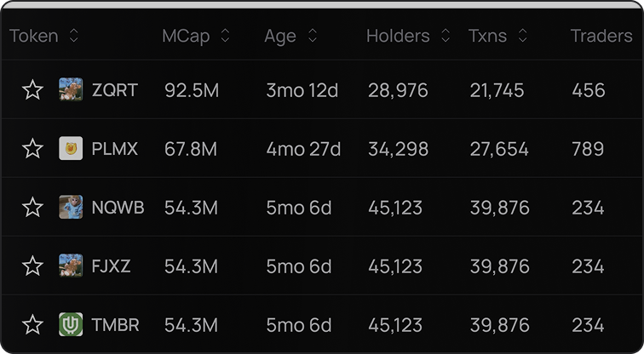Click the PLMX shield logo icon
The image size is (644, 354).
[71, 148]
